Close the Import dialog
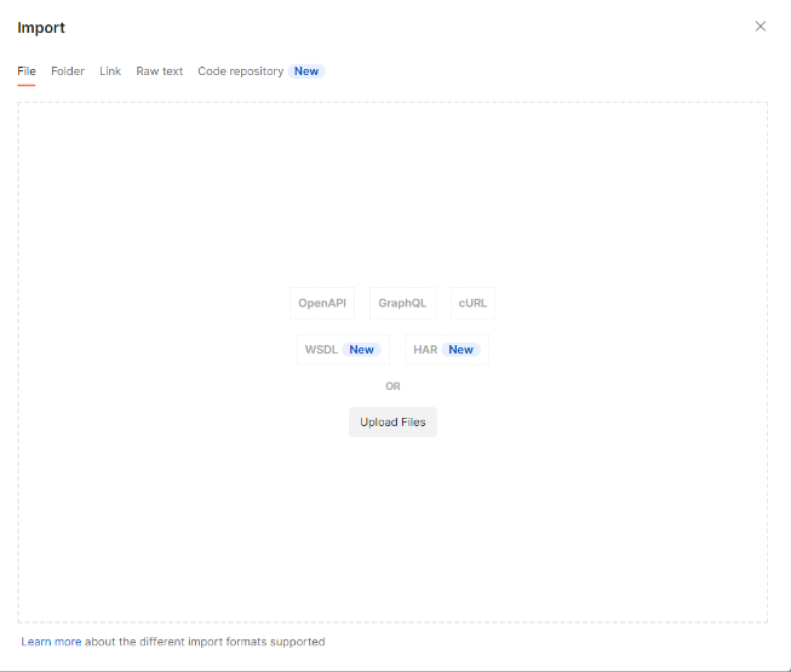Viewport: 791px width, 672px height. 760,27
